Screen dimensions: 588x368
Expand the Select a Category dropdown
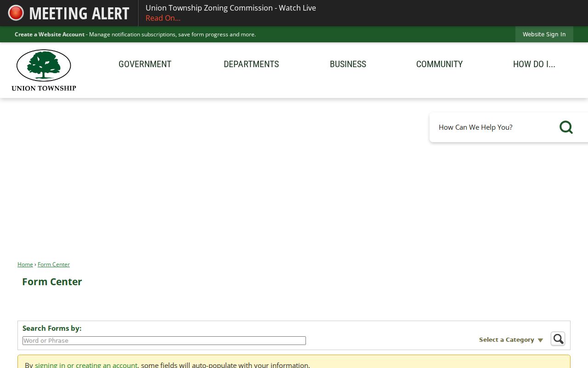click(x=511, y=340)
